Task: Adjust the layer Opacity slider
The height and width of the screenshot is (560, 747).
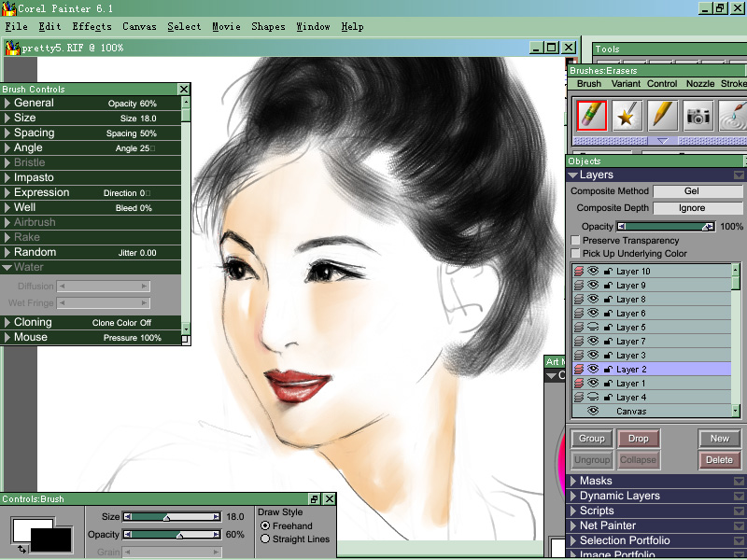Action: click(x=666, y=227)
